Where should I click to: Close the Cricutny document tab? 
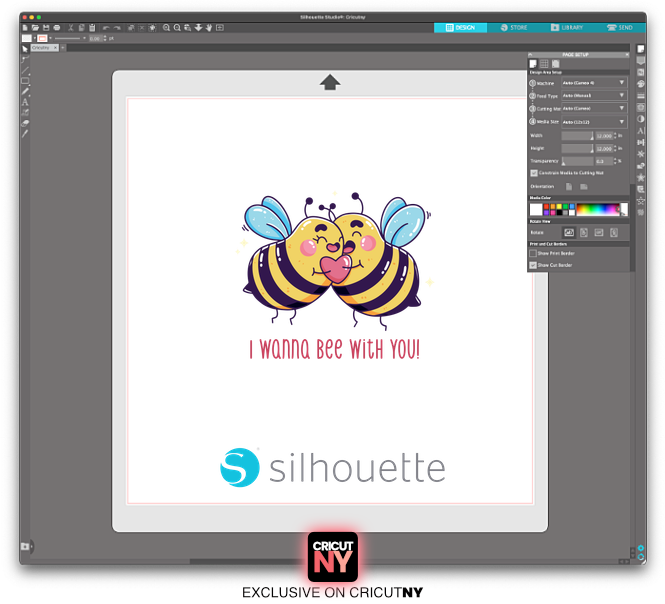56,48
